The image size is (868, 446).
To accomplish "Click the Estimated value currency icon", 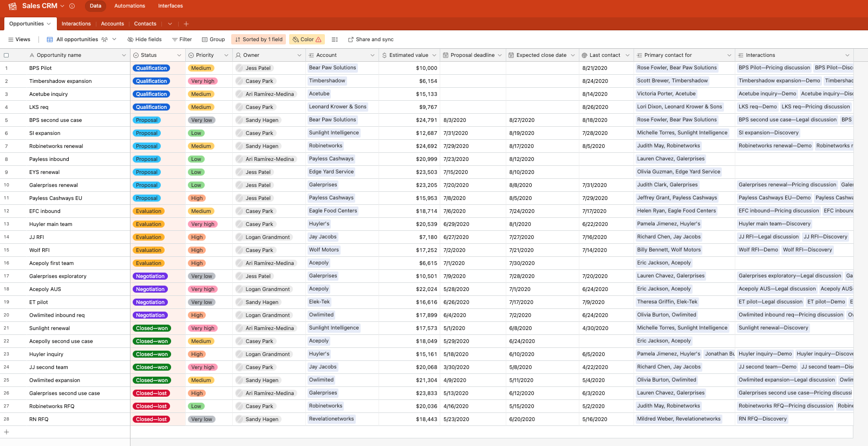I will [x=384, y=55].
